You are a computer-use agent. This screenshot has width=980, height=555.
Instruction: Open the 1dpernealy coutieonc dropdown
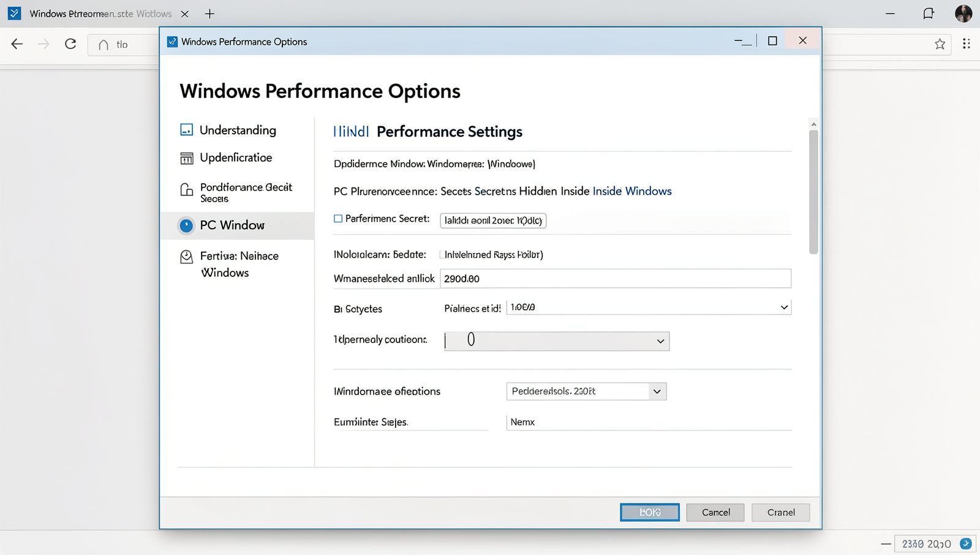point(557,341)
